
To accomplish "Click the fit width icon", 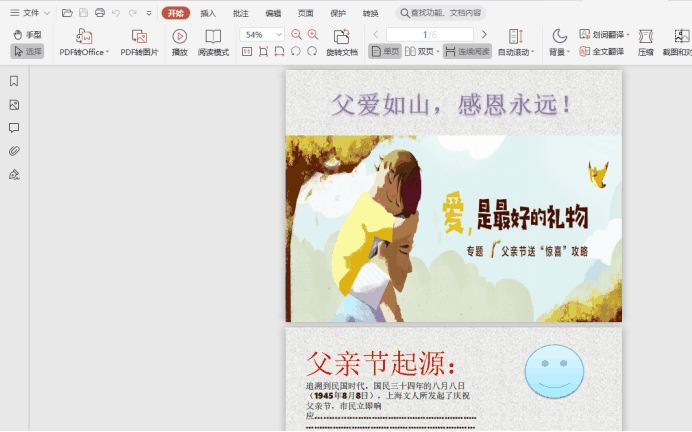I will [x=279, y=52].
